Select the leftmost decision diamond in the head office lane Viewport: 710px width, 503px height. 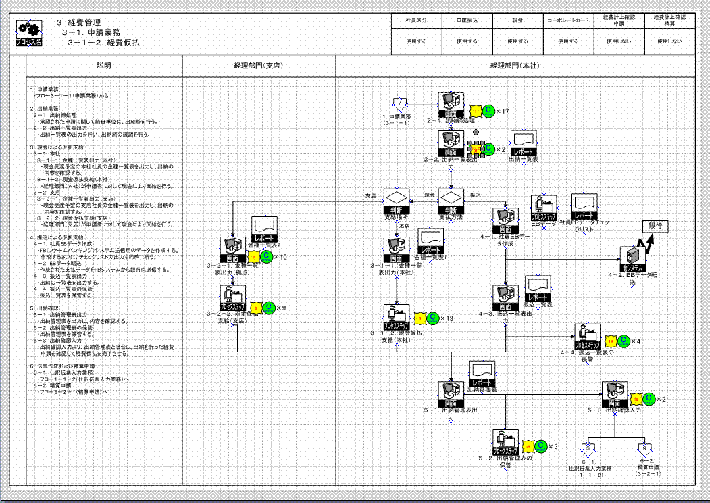pyautogui.click(x=395, y=199)
